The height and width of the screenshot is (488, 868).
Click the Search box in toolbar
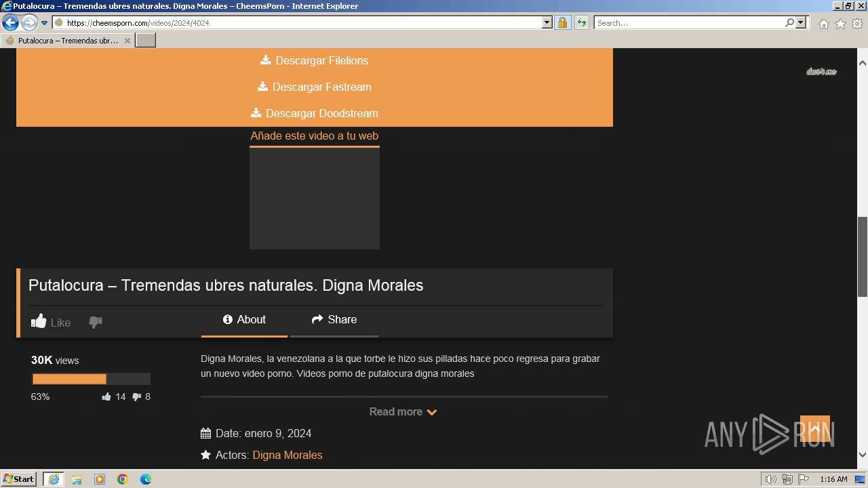pyautogui.click(x=688, y=22)
